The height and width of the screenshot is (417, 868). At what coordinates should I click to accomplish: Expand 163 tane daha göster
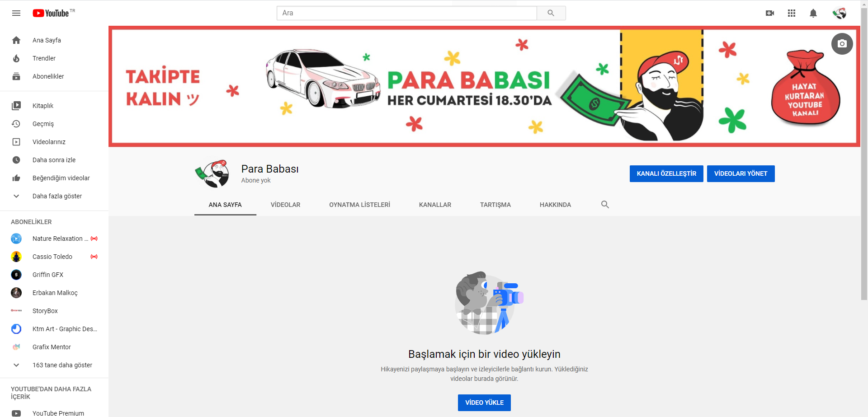pos(54,365)
